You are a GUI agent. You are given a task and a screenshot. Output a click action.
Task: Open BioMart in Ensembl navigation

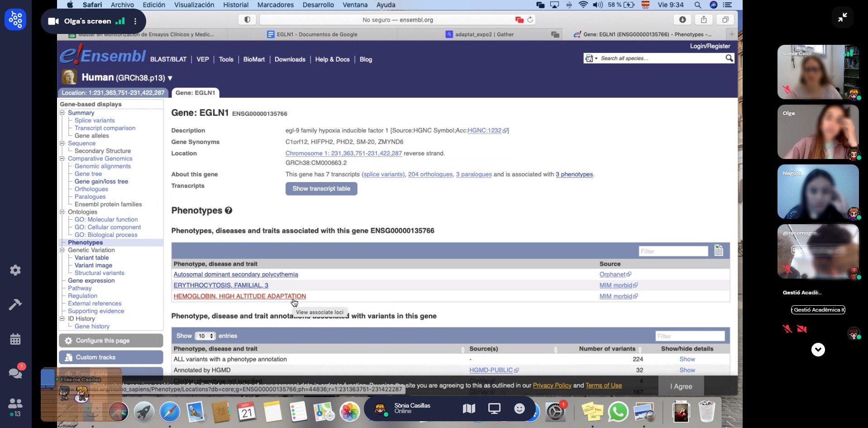click(x=254, y=59)
